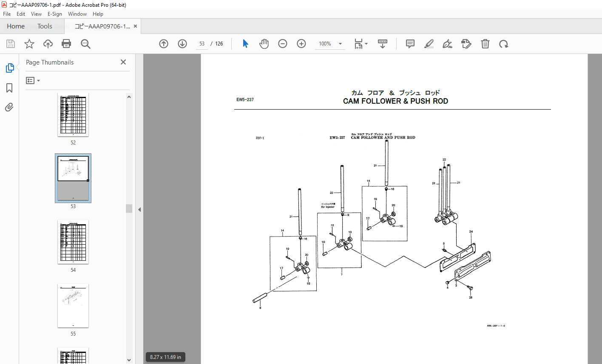Click the total page count 126
This screenshot has height=364, width=602.
point(219,44)
